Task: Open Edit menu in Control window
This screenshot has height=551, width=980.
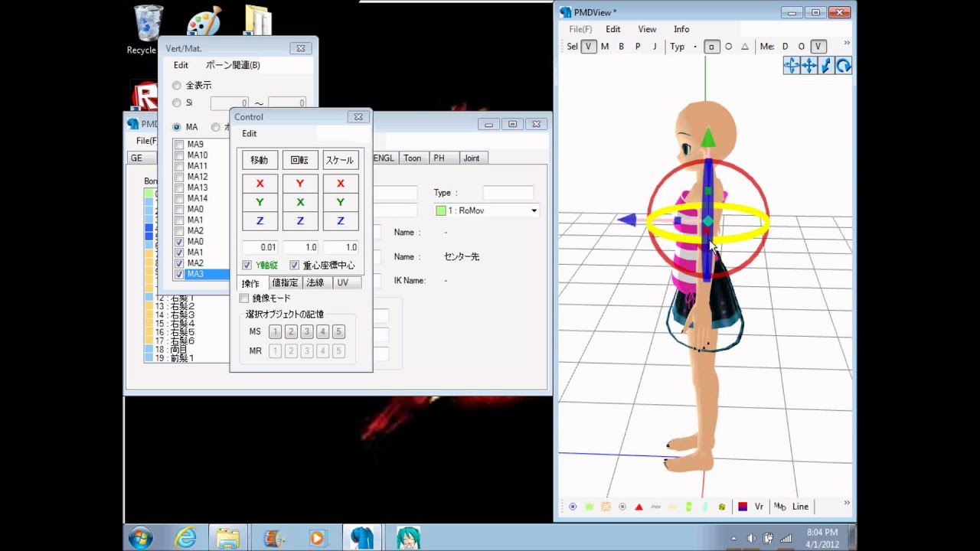Action: [x=250, y=133]
